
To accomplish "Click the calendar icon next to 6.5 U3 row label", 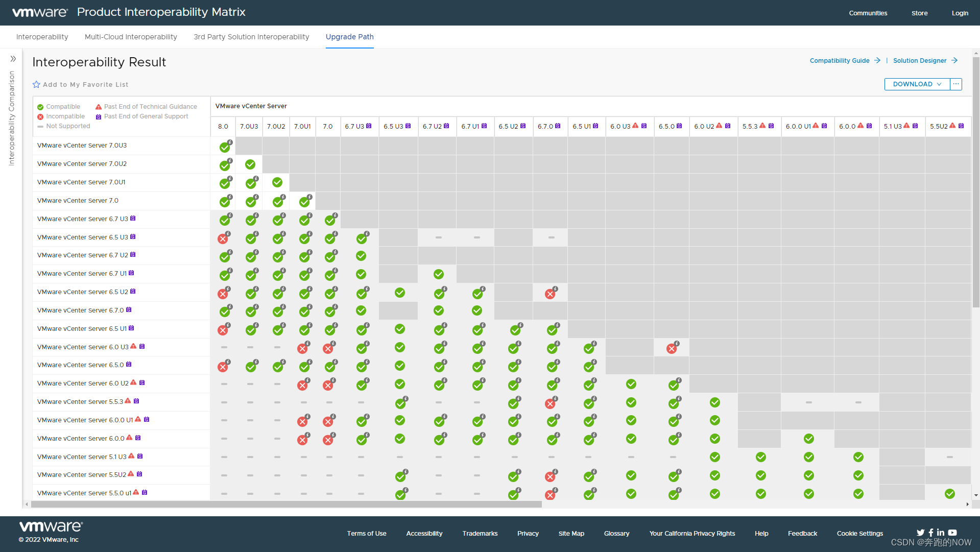I will (133, 236).
